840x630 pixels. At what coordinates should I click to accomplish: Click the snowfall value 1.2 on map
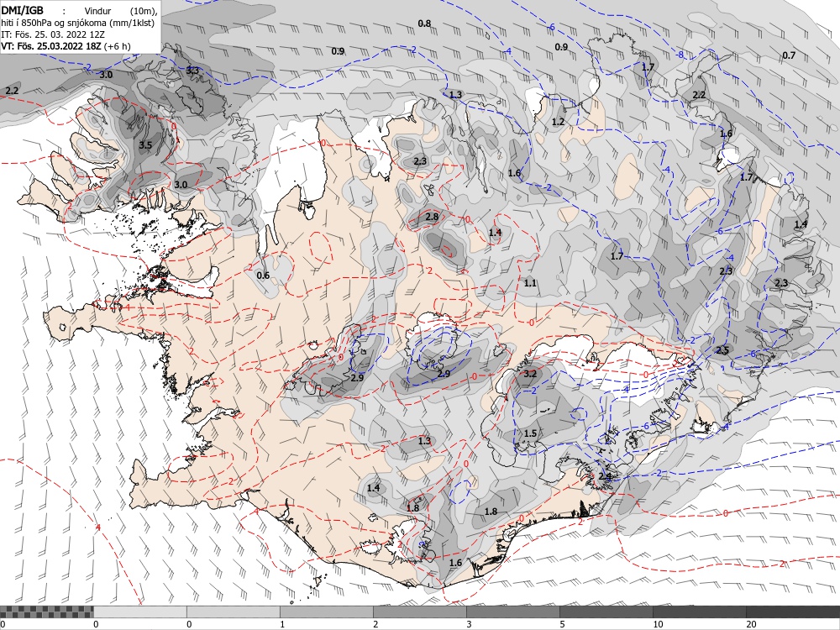tap(559, 122)
